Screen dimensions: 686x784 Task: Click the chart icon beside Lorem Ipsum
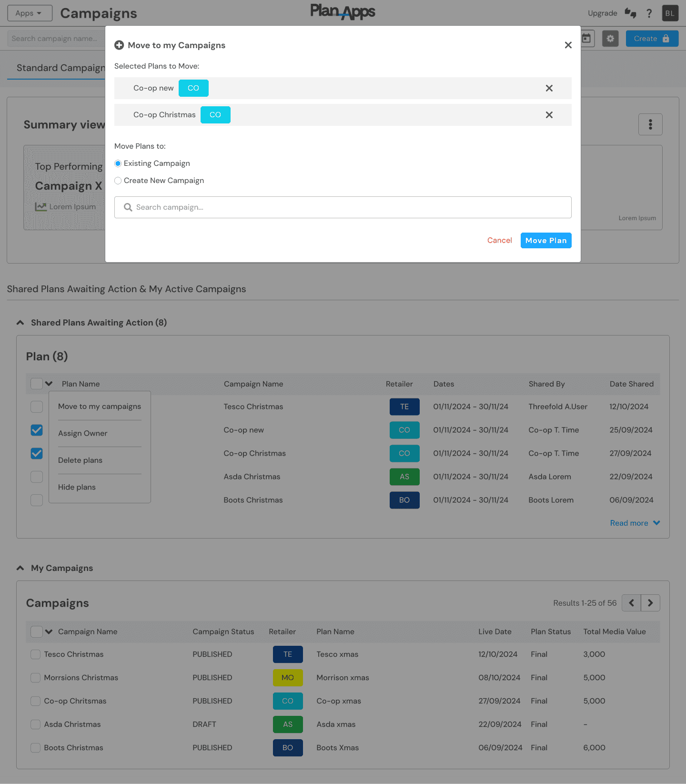pyautogui.click(x=40, y=207)
